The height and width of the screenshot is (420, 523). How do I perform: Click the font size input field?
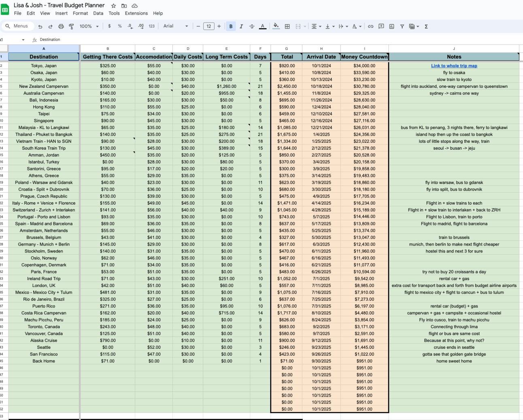click(x=208, y=26)
